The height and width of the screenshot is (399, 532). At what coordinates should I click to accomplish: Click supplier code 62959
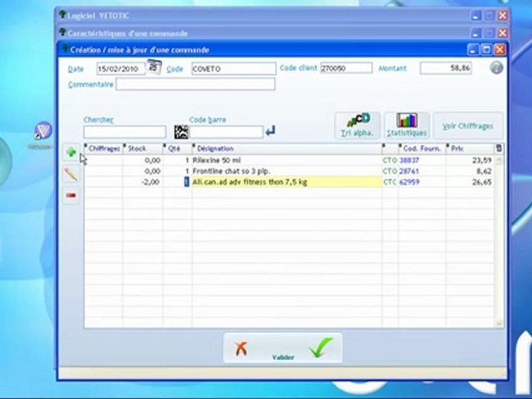(x=409, y=182)
